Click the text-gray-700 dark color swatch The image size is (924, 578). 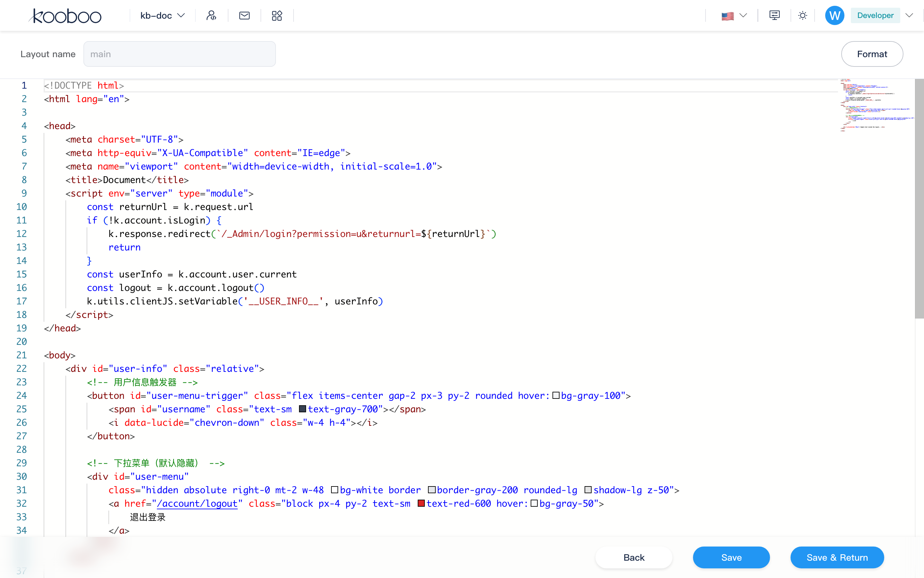[303, 409]
